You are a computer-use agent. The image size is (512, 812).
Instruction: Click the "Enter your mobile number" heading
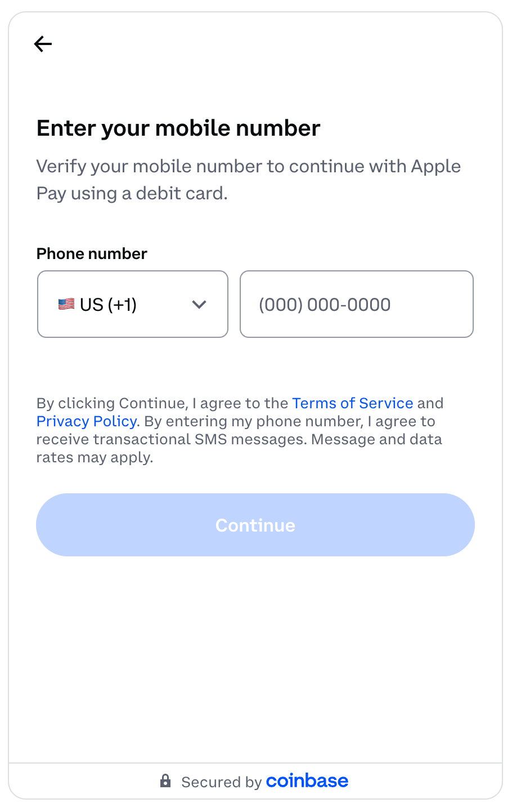point(178,128)
